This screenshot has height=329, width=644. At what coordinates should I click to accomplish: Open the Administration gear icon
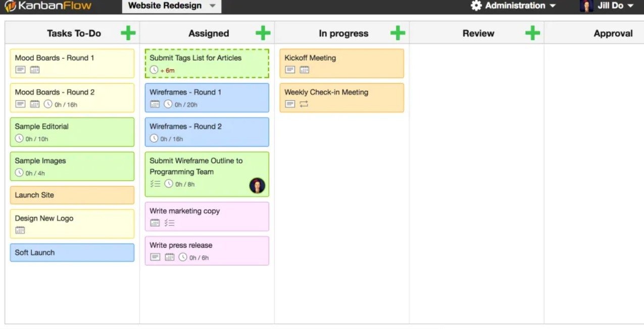pos(476,6)
